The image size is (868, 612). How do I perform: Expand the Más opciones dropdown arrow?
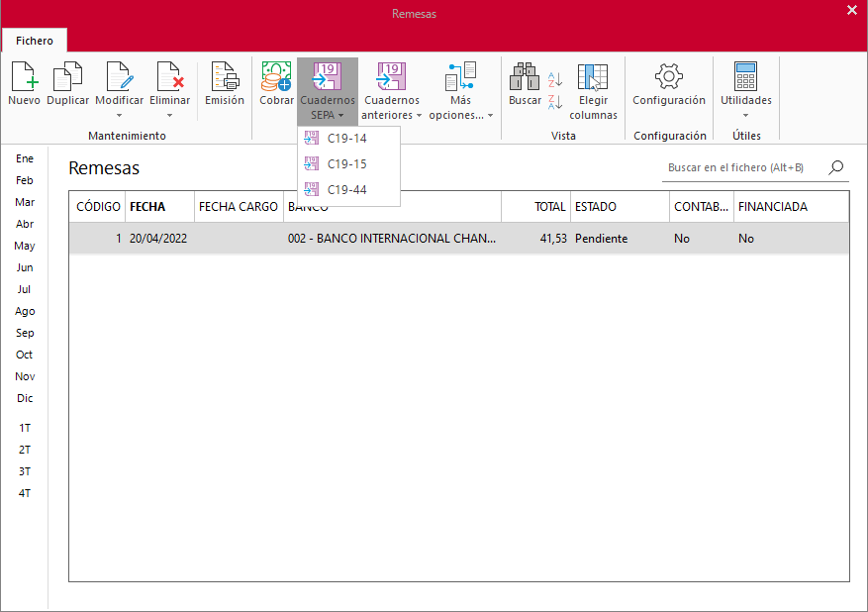pos(491,115)
